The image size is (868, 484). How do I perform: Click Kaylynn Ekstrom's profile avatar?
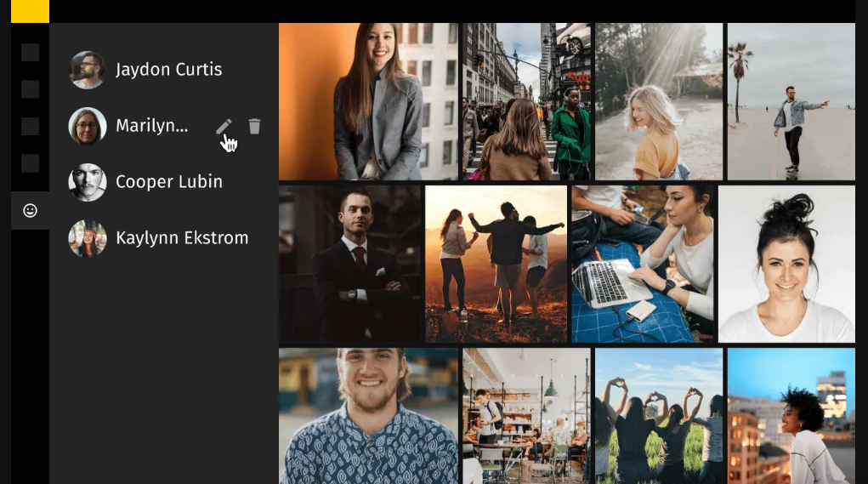pos(88,238)
